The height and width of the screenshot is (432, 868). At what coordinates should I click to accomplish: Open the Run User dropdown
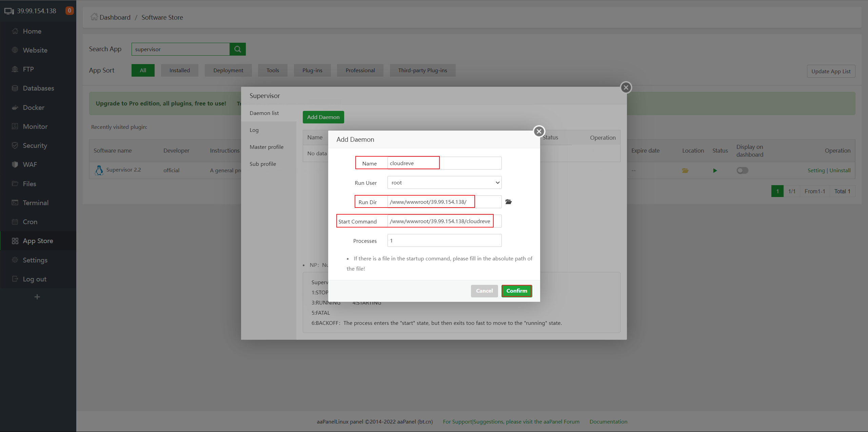(444, 182)
